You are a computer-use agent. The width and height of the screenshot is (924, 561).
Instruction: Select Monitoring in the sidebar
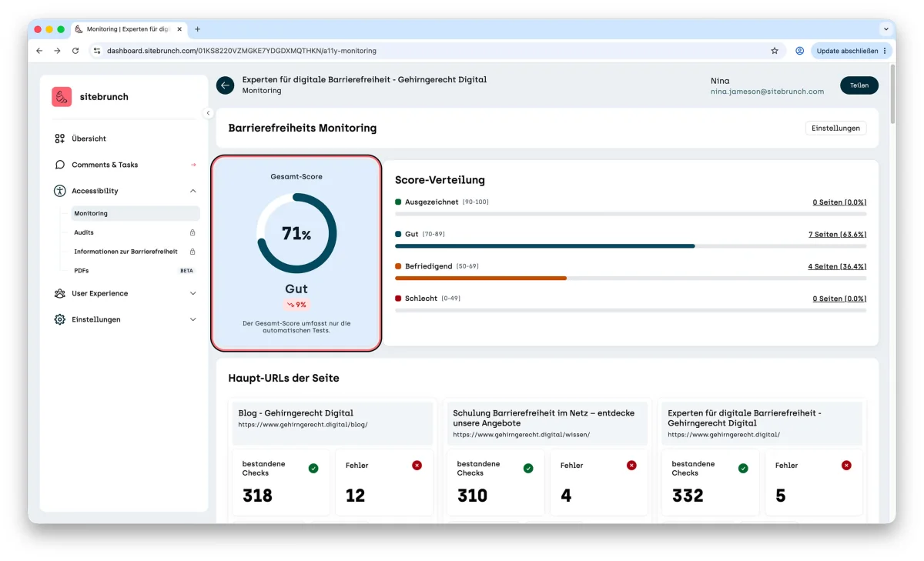[136, 213]
